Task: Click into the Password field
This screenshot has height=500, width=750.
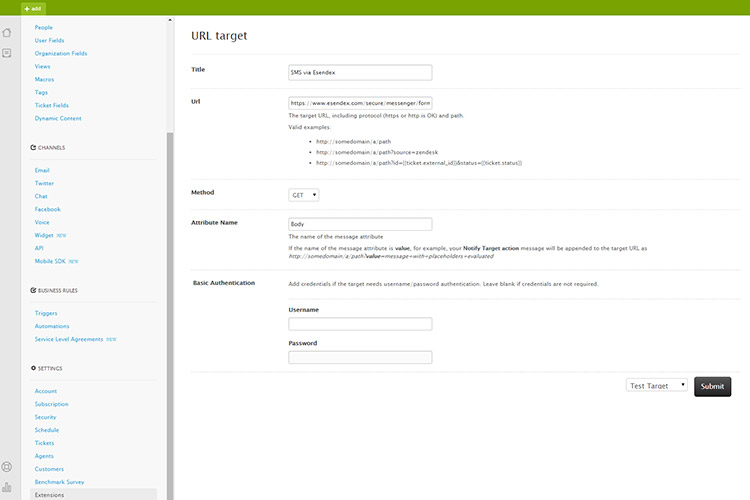Action: (x=360, y=357)
